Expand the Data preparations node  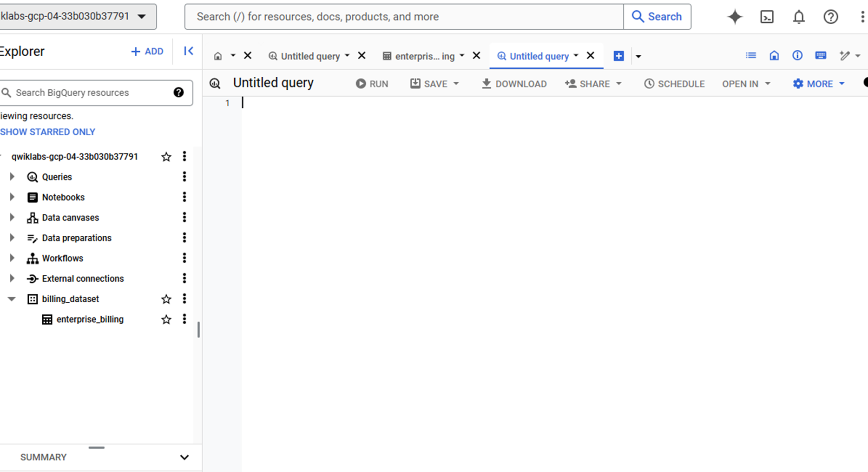pyautogui.click(x=12, y=238)
